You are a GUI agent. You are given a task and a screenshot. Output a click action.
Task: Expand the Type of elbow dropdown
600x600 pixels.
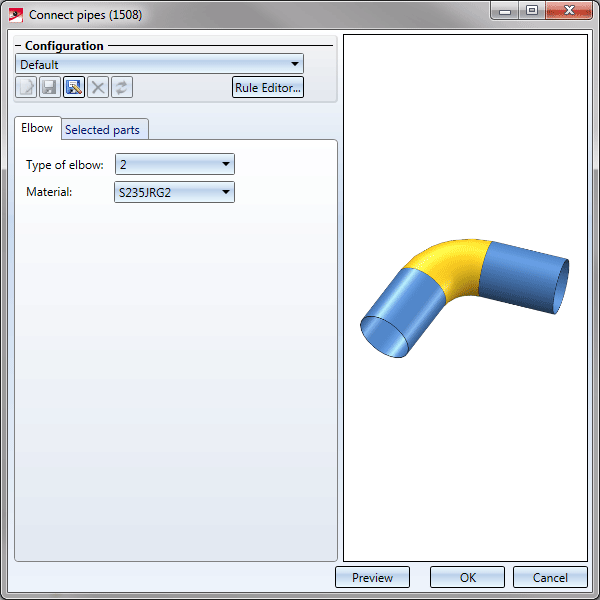tap(174, 164)
